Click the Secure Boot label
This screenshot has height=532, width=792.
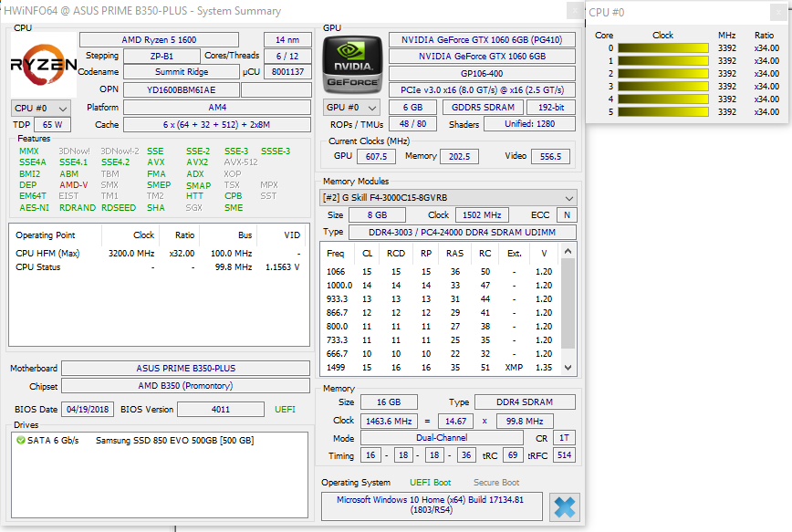point(496,483)
